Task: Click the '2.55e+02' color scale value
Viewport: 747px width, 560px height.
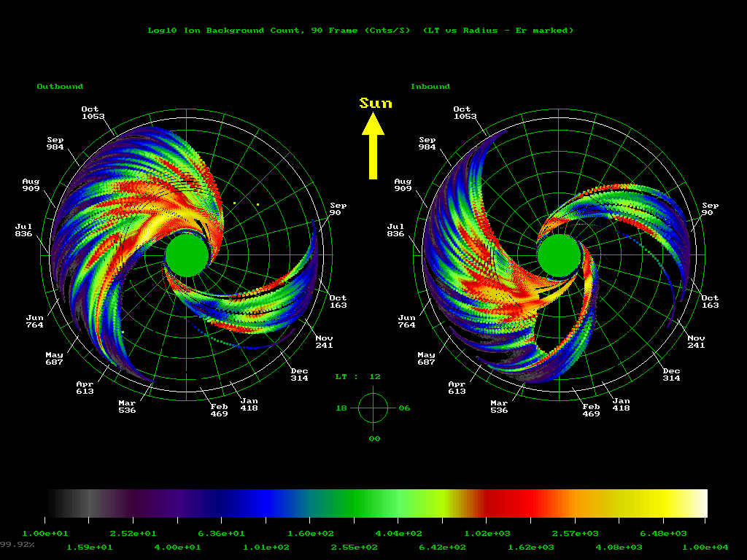Action: (355, 548)
